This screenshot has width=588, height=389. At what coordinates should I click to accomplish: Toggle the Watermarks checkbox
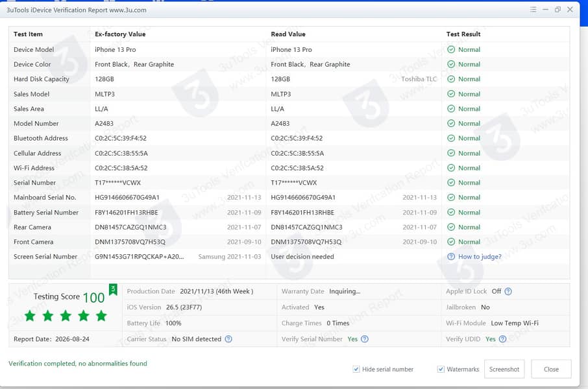click(441, 369)
